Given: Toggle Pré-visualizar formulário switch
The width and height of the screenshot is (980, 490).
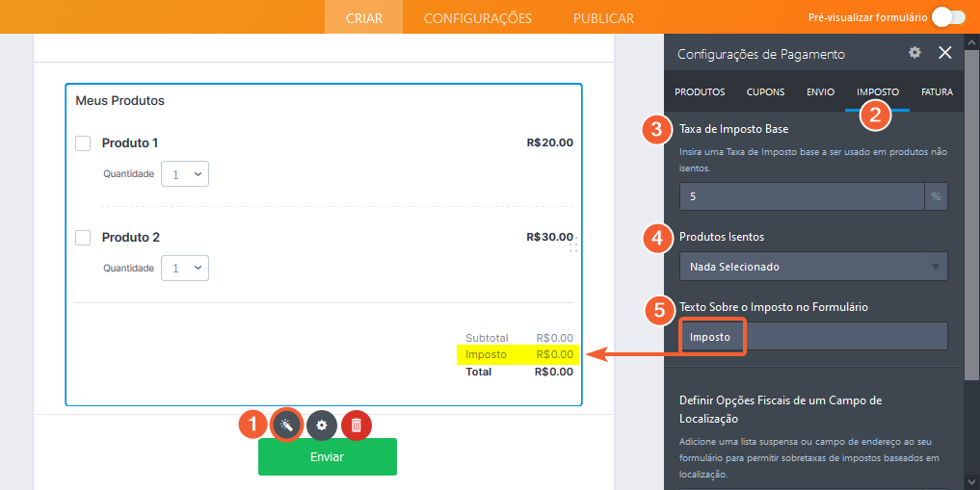Looking at the screenshot, I should click(x=947, y=17).
